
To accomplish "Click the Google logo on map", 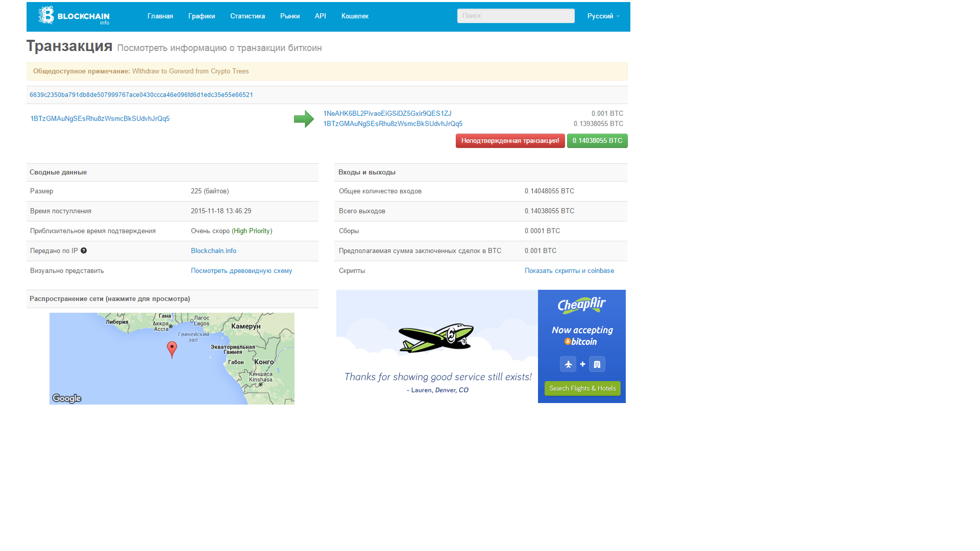I will point(67,398).
